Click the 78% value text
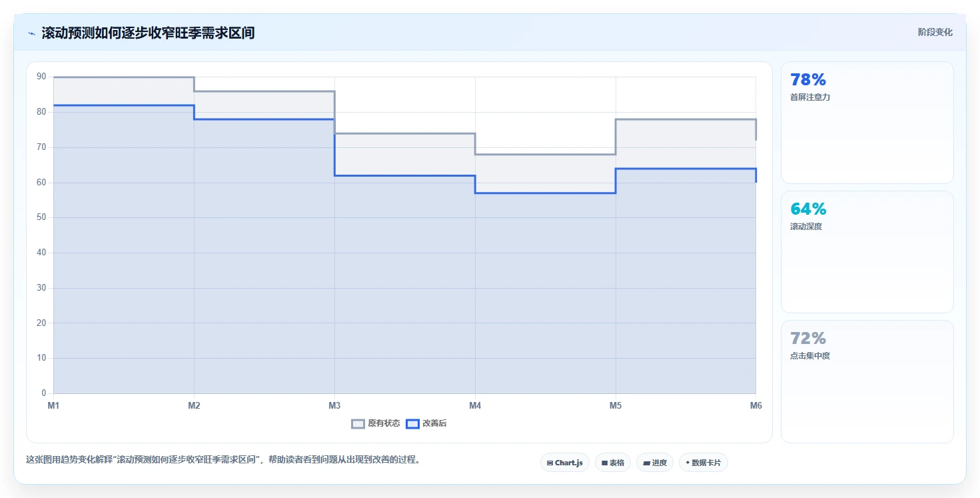Viewport: 980px width, 498px height. 808,80
